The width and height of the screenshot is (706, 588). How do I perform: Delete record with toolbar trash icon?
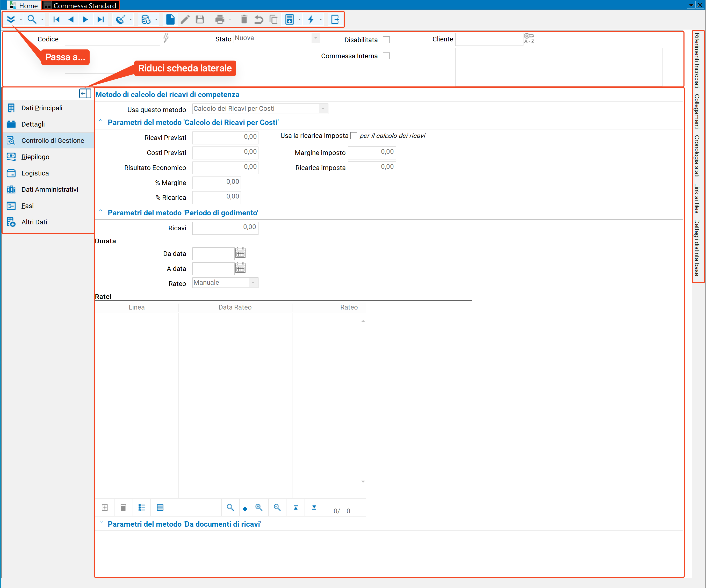244,19
